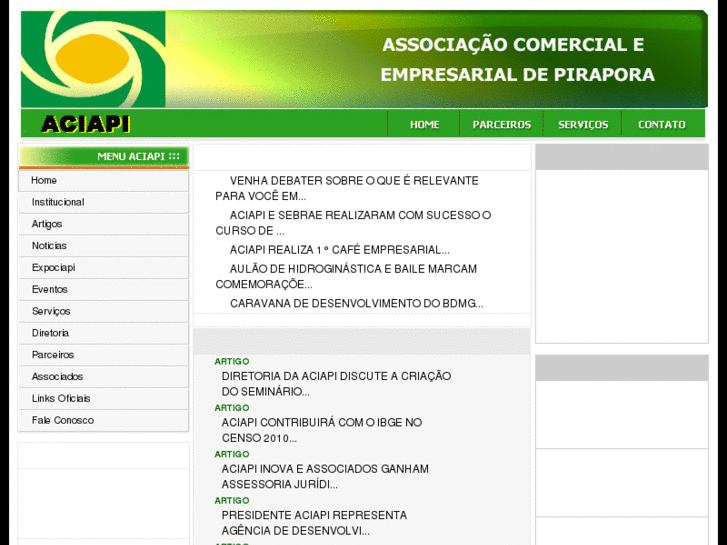Open headline ACIAPI REALIZA 1º CAFÉ EMPRESARIAL
727x545 pixels.
click(x=339, y=250)
